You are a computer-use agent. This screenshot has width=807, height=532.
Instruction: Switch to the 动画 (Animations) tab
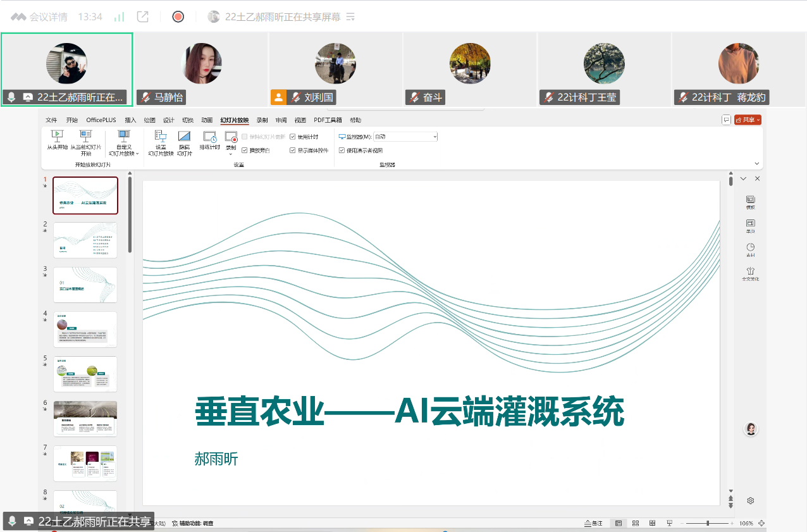(x=207, y=120)
